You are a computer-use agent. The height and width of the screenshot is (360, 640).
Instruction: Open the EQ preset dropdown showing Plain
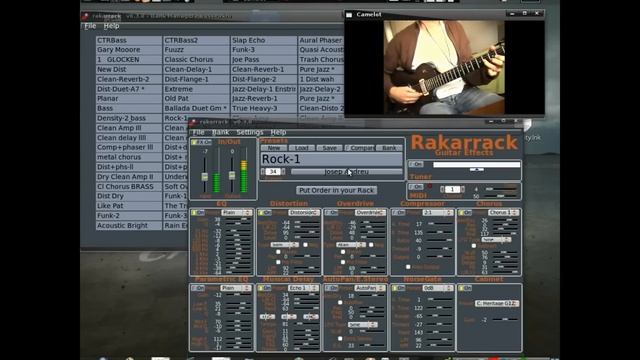pos(236,213)
